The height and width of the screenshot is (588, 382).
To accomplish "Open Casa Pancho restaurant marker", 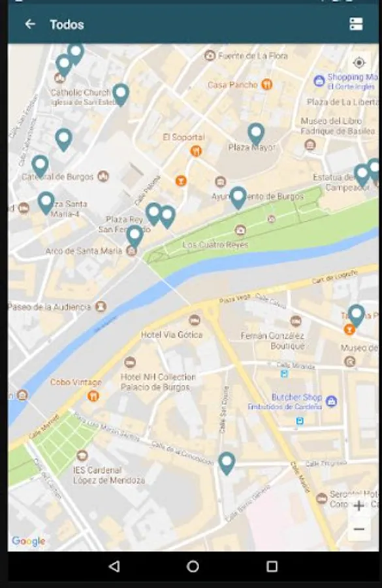I will tap(267, 84).
